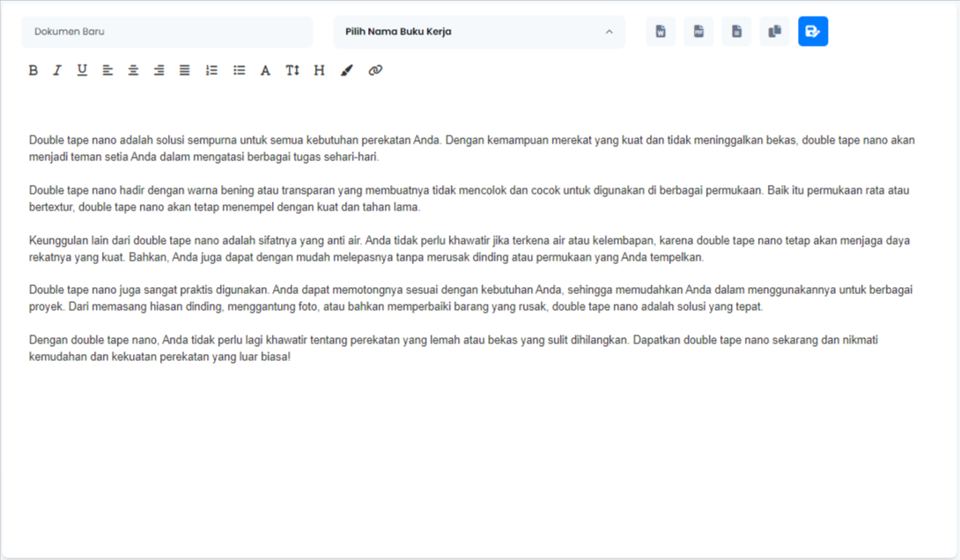Click paragraph starting "Double tape nano adalah solusi"

[471, 148]
